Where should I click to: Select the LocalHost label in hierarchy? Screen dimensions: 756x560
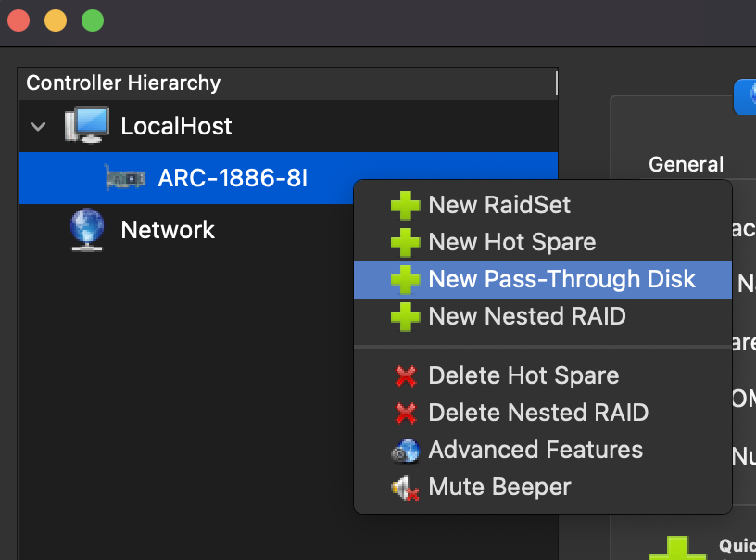[176, 126]
